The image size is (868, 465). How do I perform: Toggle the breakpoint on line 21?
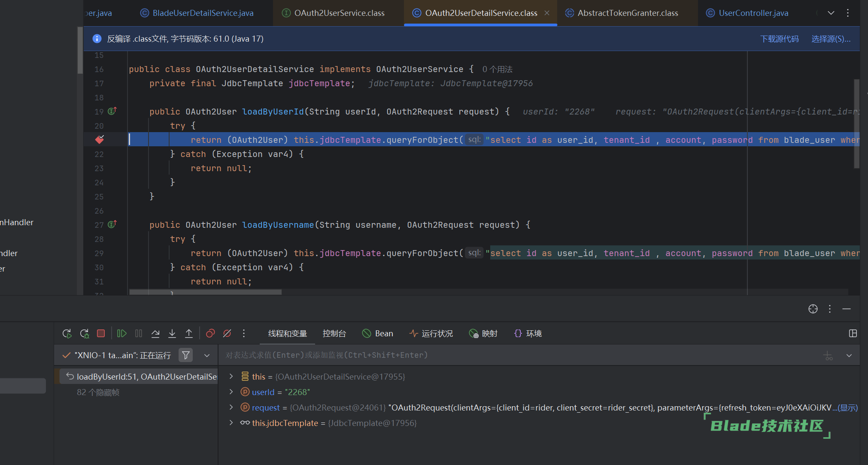[x=100, y=139]
